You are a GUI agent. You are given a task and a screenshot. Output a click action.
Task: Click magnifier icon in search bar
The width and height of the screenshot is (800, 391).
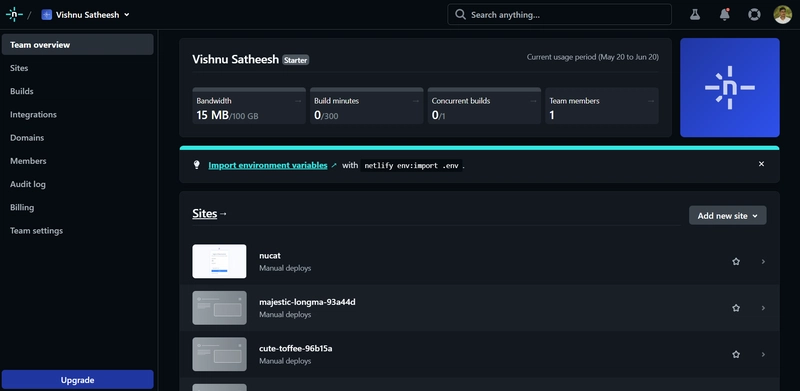(x=460, y=14)
